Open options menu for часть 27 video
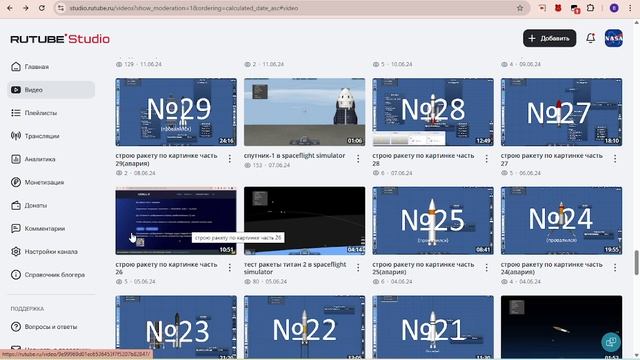The image size is (640, 360). pyautogui.click(x=615, y=159)
